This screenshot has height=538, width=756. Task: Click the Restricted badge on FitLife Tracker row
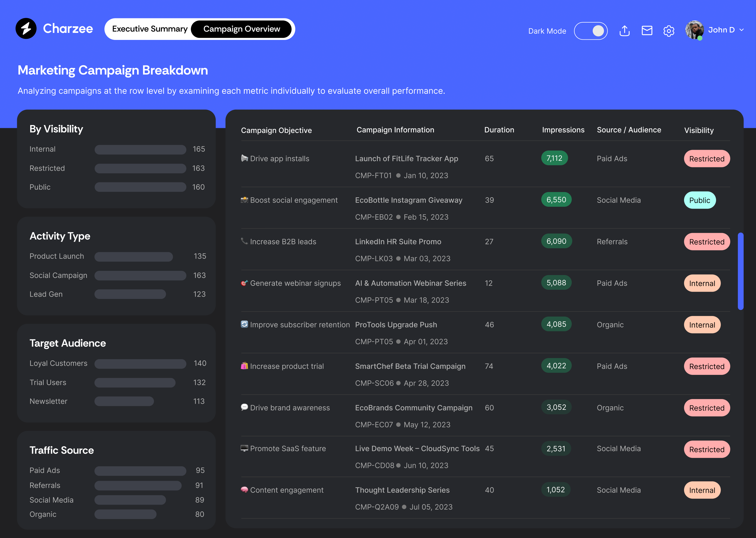[706, 159]
